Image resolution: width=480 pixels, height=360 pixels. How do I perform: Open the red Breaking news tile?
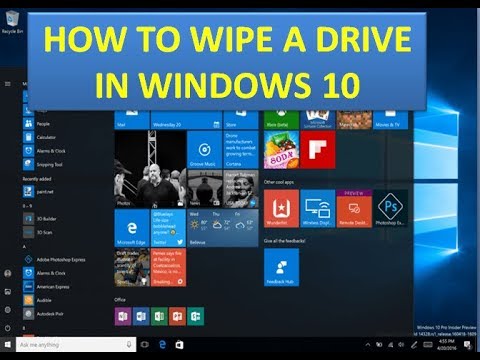point(168,267)
